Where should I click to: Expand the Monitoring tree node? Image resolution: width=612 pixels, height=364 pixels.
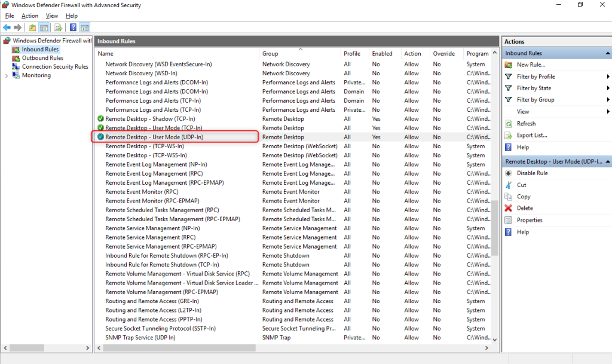click(x=6, y=76)
